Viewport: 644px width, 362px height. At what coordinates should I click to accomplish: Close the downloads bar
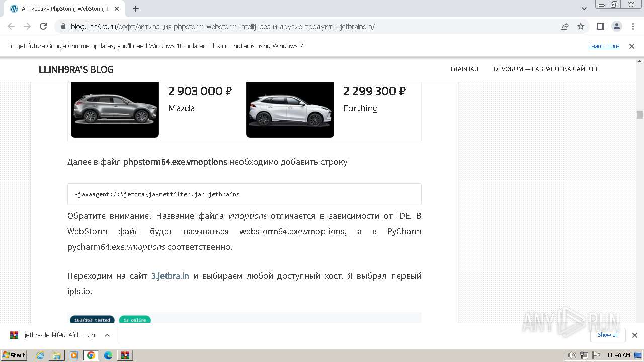[x=635, y=335]
